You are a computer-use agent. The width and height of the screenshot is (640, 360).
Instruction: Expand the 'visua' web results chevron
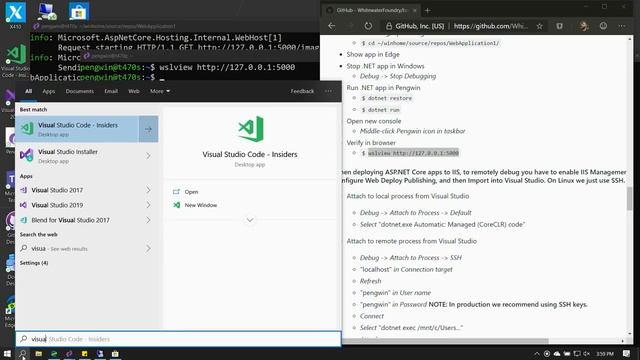tap(148, 249)
